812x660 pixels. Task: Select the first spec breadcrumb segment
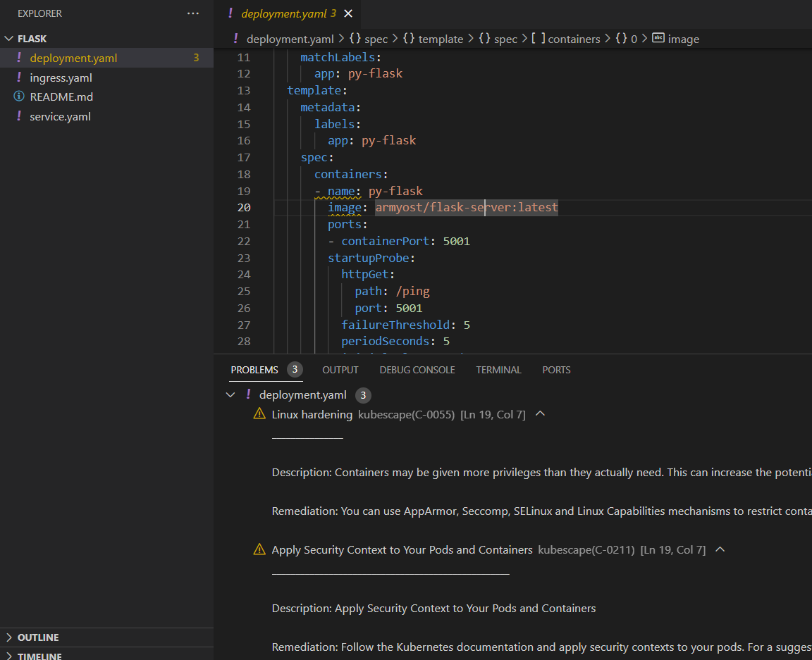tap(376, 39)
